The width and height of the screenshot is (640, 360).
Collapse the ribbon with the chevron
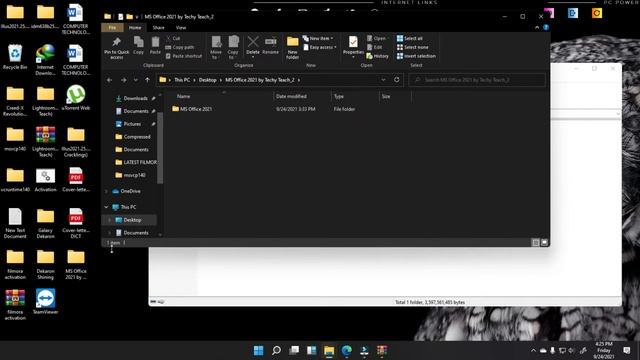click(x=537, y=27)
